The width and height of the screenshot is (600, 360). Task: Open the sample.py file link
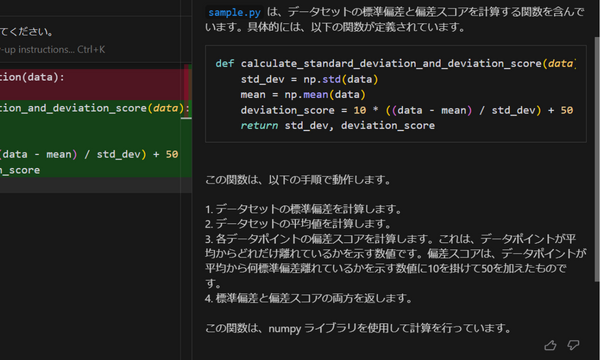click(234, 13)
